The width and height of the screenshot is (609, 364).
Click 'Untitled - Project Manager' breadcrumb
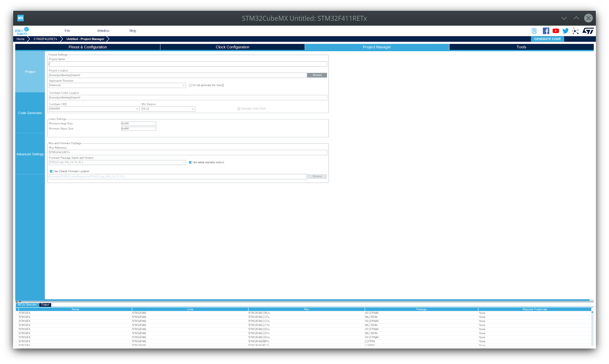coord(85,39)
